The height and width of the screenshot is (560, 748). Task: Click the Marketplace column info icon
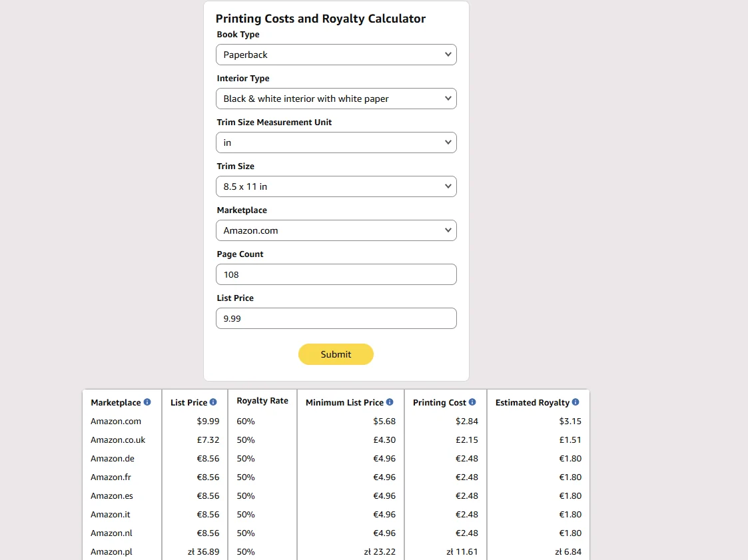[147, 402]
